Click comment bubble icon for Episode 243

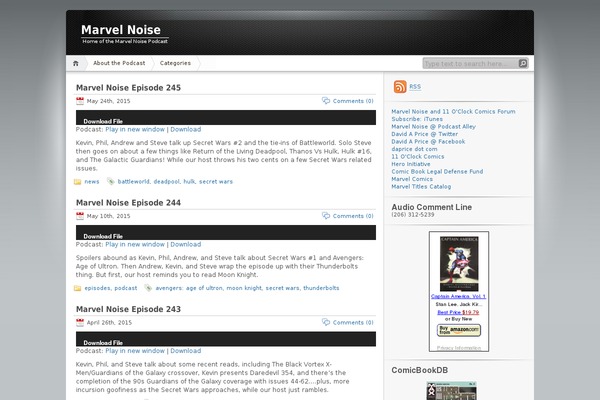tap(326, 322)
